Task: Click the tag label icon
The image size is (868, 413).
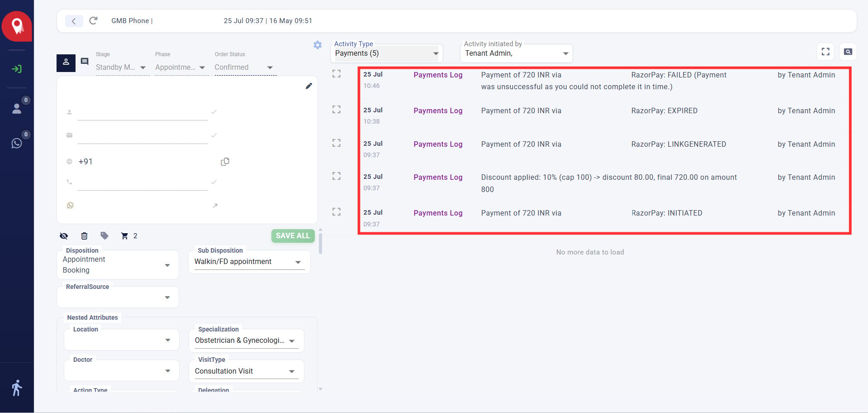Action: pos(104,235)
